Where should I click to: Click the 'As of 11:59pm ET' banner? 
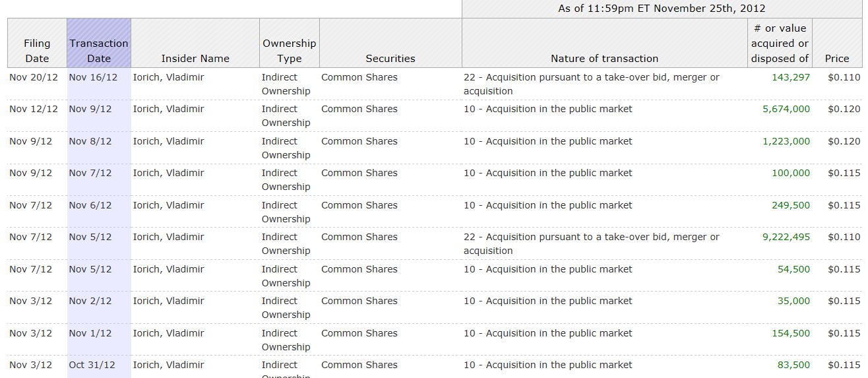coord(662,9)
